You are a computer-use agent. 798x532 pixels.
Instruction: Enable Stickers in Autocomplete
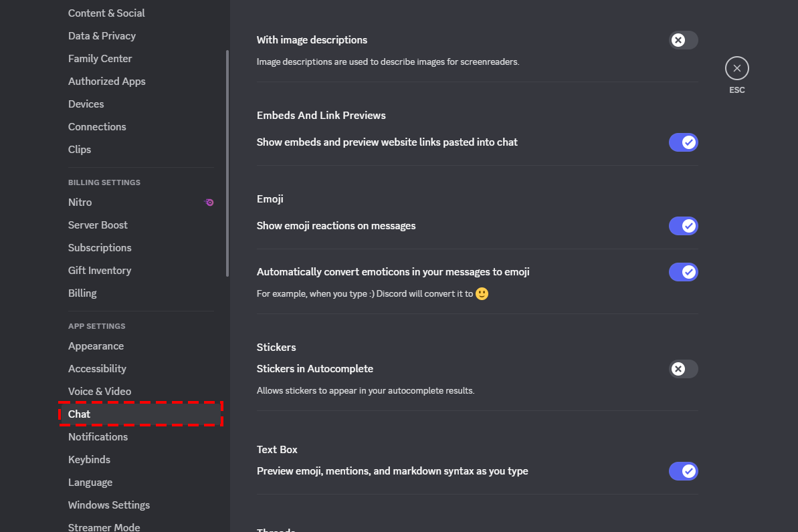pyautogui.click(x=683, y=369)
